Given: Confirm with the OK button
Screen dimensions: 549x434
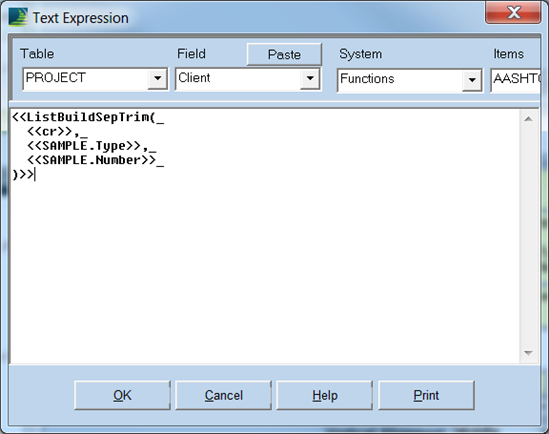Looking at the screenshot, I should click(122, 395).
